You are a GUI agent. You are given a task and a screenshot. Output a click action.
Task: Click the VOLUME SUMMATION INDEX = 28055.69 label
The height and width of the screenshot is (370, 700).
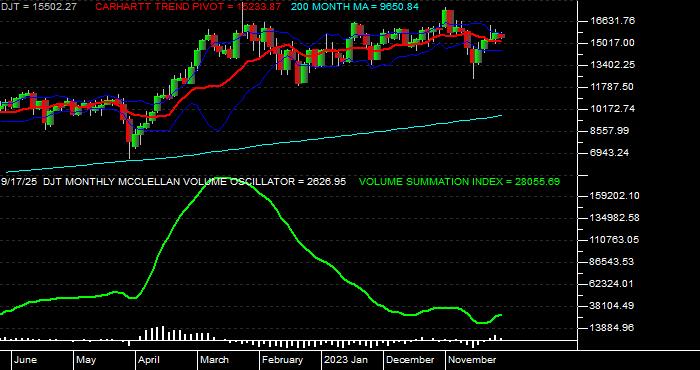(459, 182)
